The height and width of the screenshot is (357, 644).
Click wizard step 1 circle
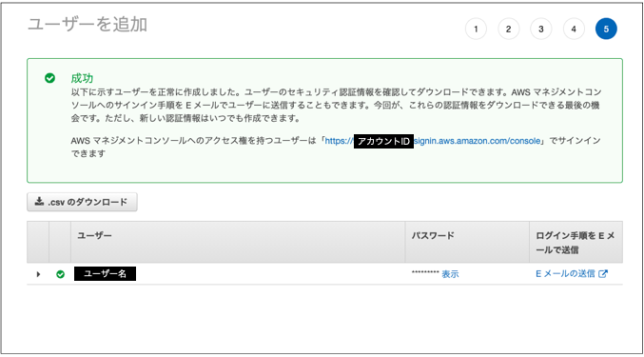pyautogui.click(x=476, y=29)
